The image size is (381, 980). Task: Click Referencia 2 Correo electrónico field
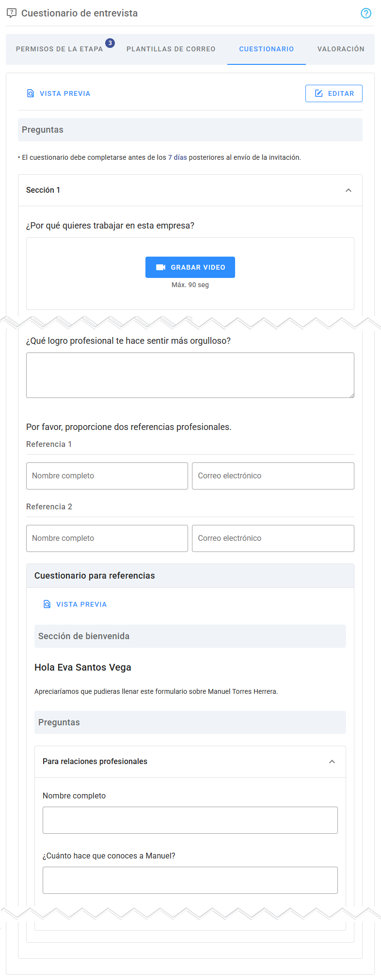[x=273, y=538]
